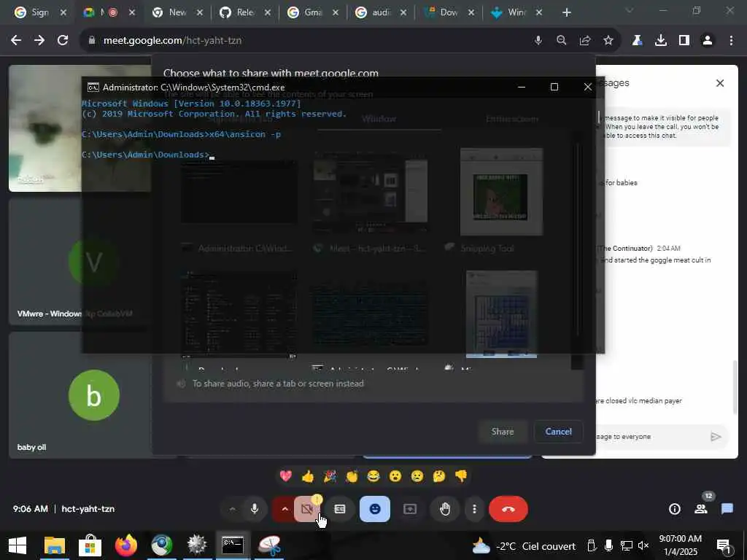Image resolution: width=747 pixels, height=560 pixels.
Task: Send party popper reaction
Action: [330, 475]
